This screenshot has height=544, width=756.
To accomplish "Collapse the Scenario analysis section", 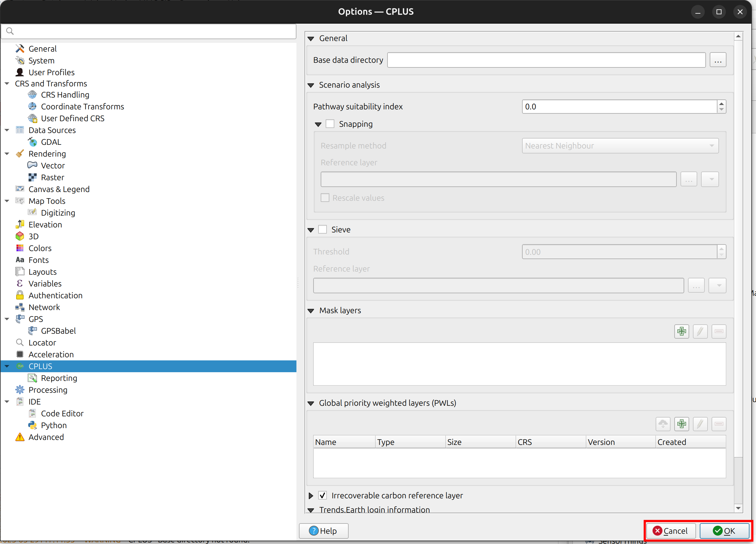I will (x=311, y=85).
